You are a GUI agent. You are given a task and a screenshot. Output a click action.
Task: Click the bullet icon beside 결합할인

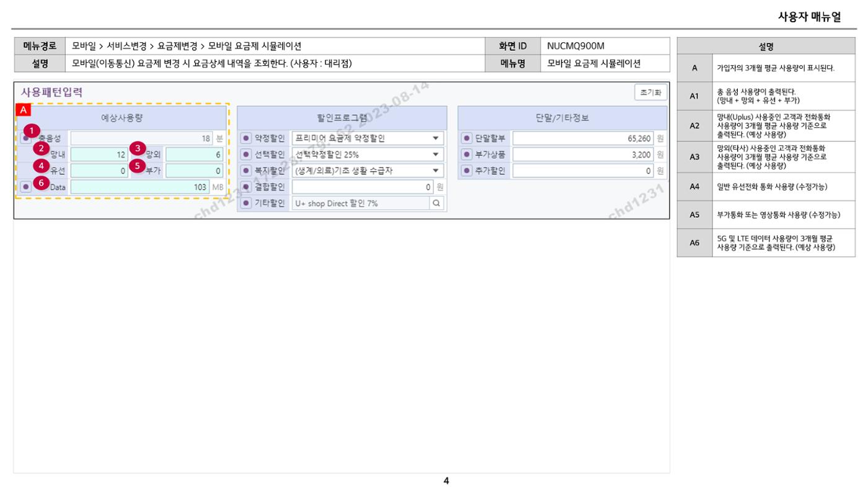coord(246,187)
